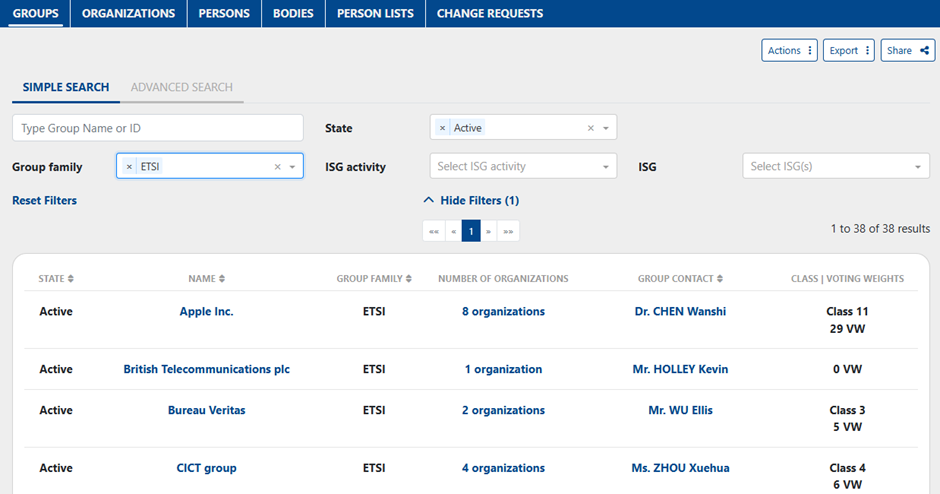Switch to the Organizations tab

pyautogui.click(x=128, y=14)
